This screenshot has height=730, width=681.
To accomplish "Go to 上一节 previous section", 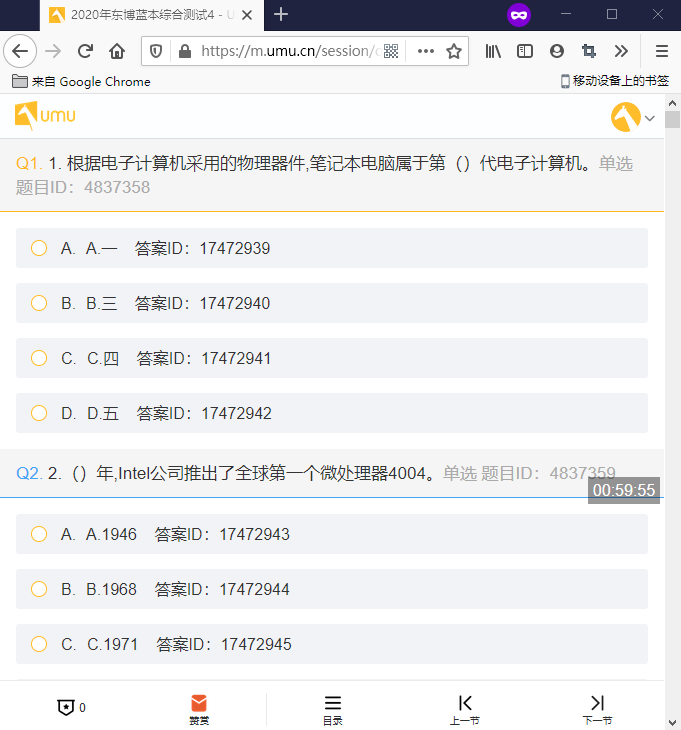I will click(x=465, y=710).
